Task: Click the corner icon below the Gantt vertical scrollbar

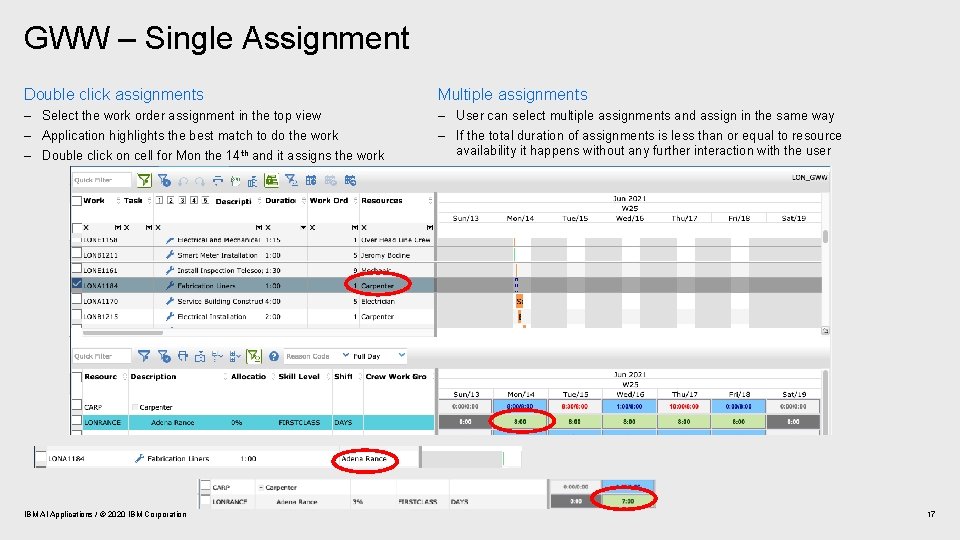Action: (x=825, y=331)
